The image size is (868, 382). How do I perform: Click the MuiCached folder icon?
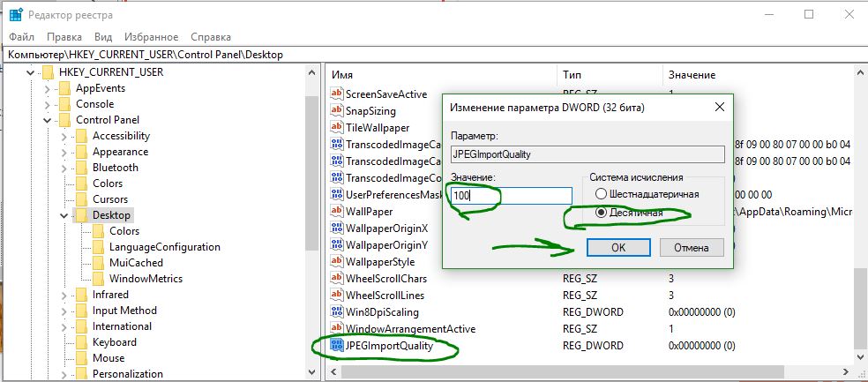pos(98,262)
